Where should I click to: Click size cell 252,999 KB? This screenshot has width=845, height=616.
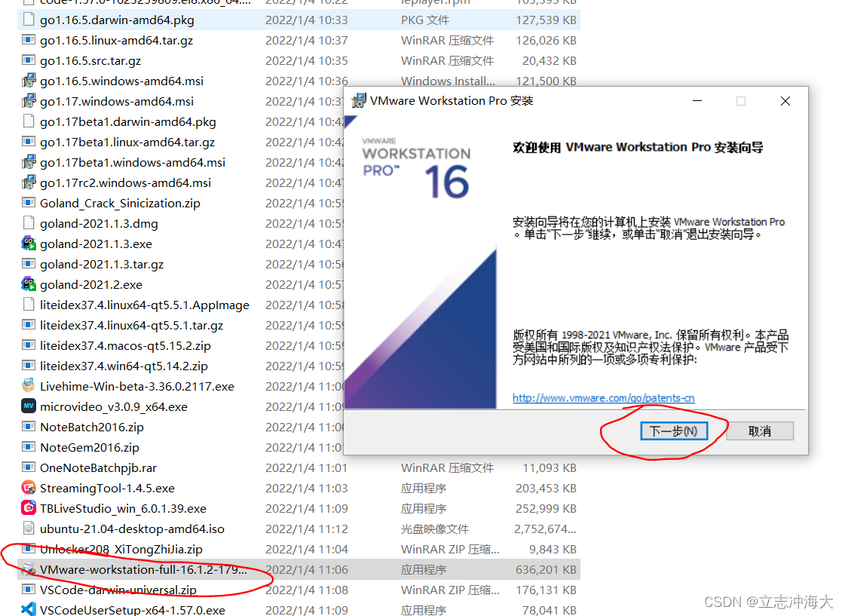[546, 509]
